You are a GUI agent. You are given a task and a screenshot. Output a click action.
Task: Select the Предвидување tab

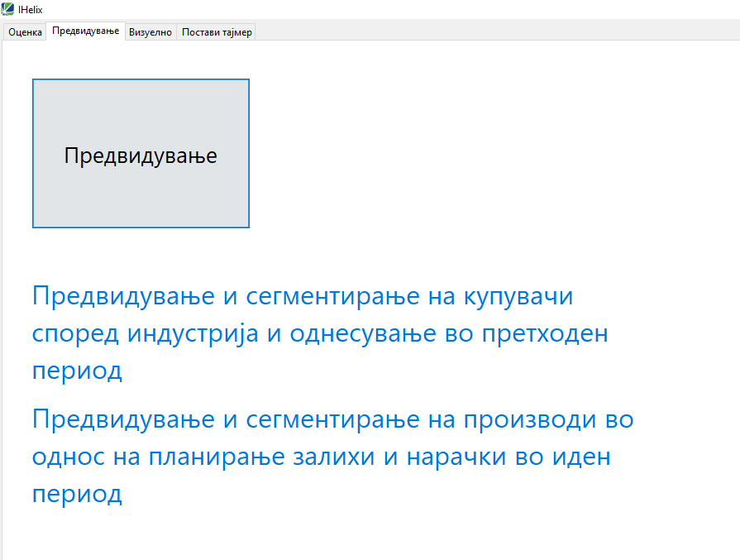(x=85, y=31)
